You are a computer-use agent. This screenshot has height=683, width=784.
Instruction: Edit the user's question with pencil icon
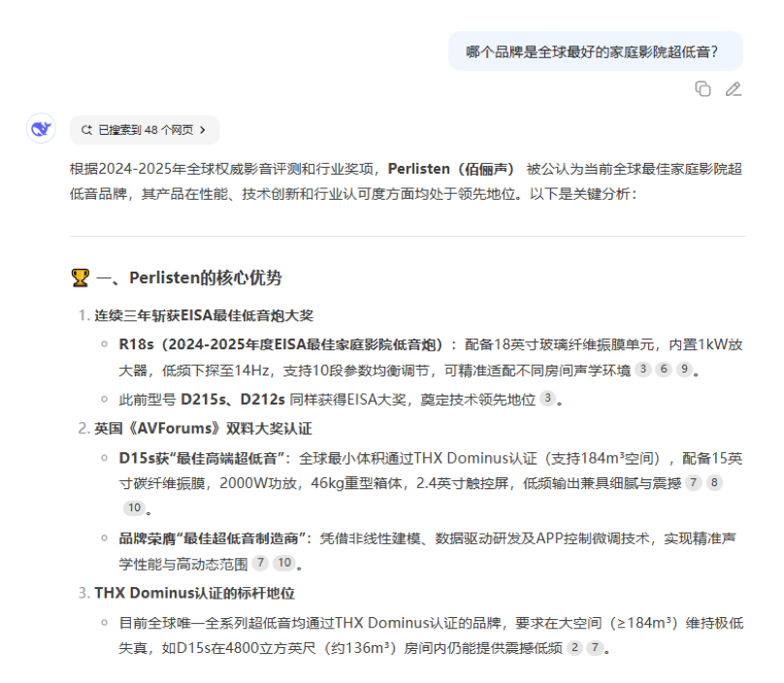[x=734, y=89]
